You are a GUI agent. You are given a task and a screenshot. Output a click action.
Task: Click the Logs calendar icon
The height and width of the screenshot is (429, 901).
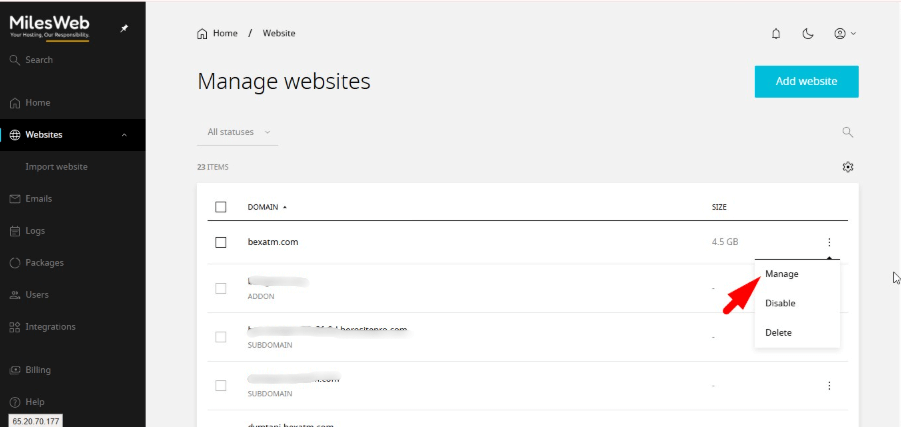click(15, 231)
